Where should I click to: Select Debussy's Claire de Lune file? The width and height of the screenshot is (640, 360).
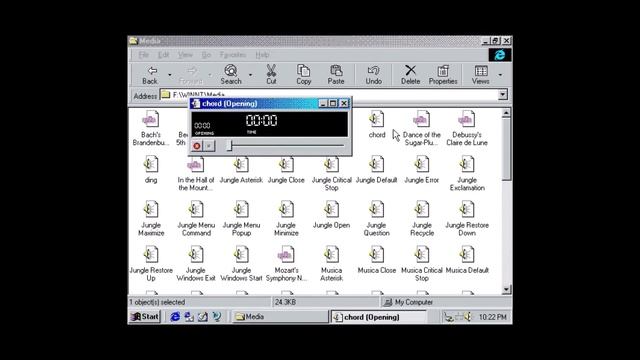(x=467, y=127)
